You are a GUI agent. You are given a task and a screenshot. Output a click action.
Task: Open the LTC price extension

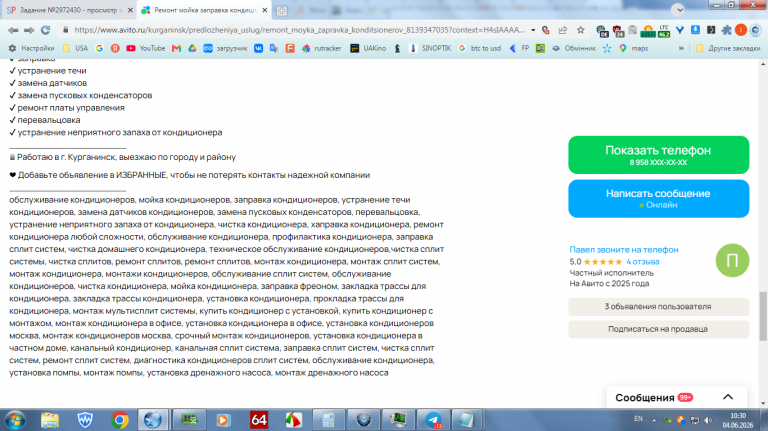coord(664,30)
